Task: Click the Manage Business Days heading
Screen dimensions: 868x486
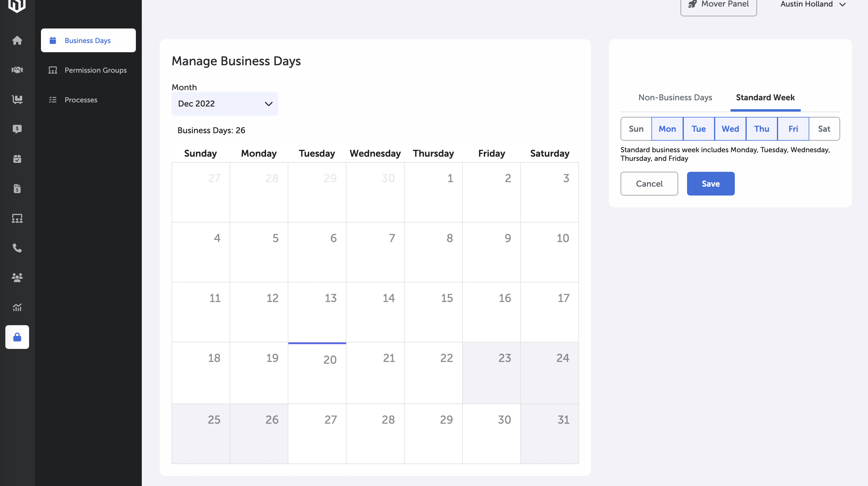Action: coord(236,61)
